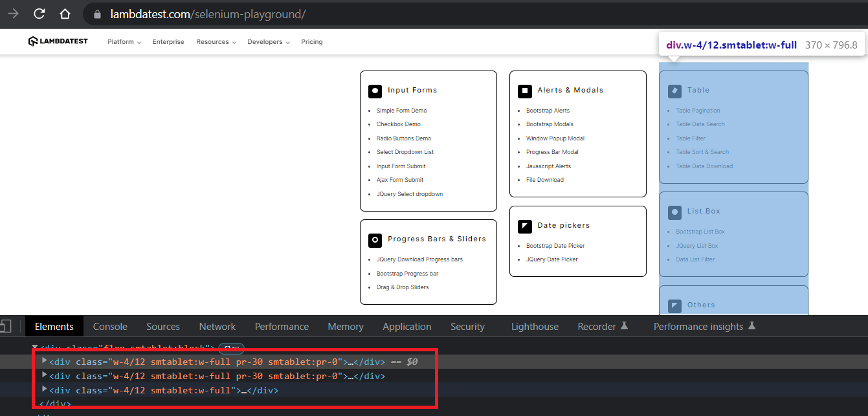The image size is (868, 416).
Task: Click the Date pickers card icon
Action: tap(525, 226)
